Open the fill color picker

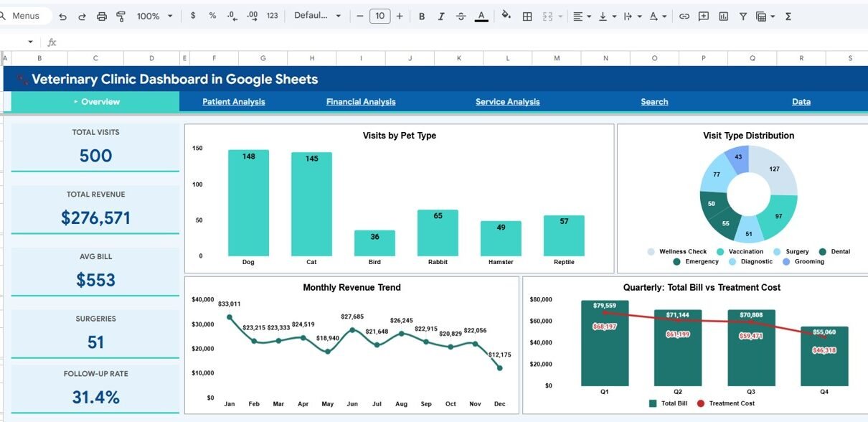point(506,16)
